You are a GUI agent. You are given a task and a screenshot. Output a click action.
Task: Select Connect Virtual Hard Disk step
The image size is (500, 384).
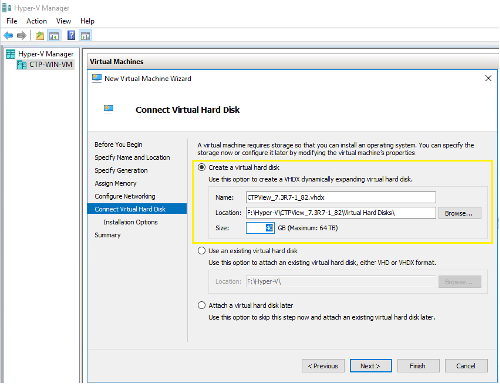(x=137, y=209)
